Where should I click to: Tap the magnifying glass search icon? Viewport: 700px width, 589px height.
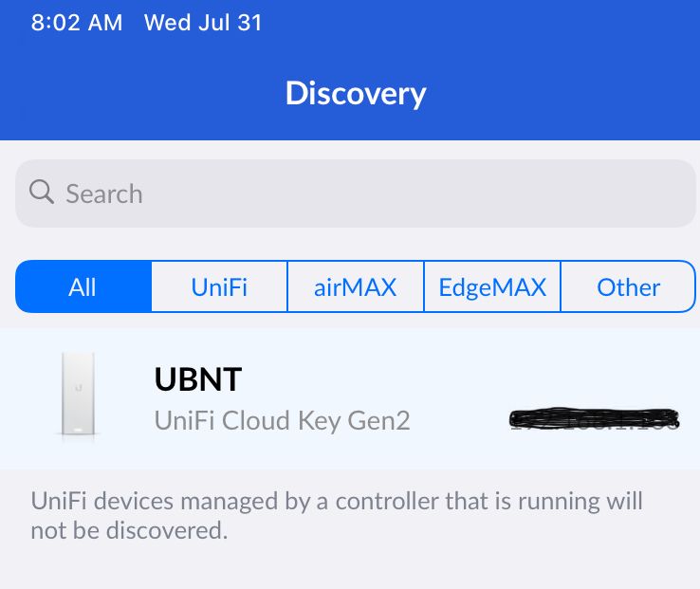click(42, 193)
